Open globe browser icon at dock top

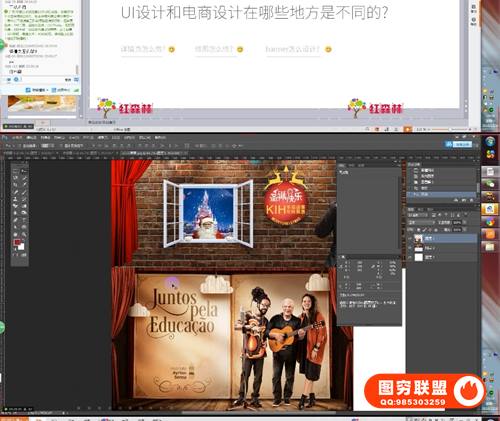click(x=490, y=141)
